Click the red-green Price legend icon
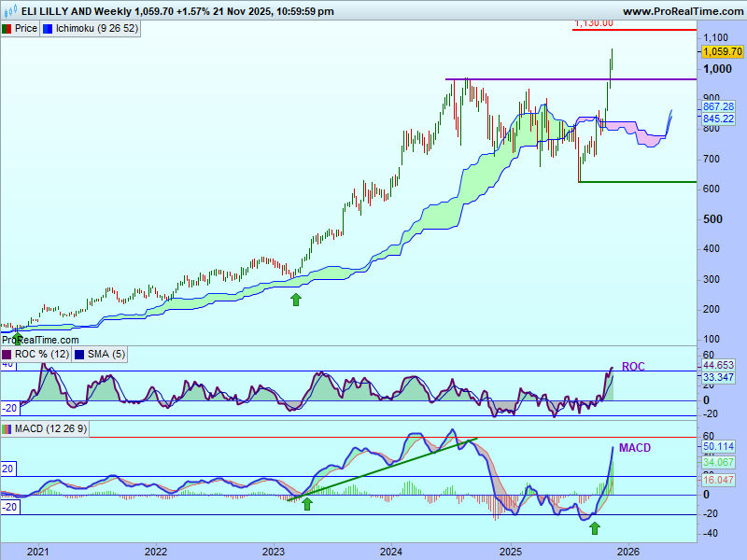Viewport: 747px width, 560px height. [x=7, y=29]
